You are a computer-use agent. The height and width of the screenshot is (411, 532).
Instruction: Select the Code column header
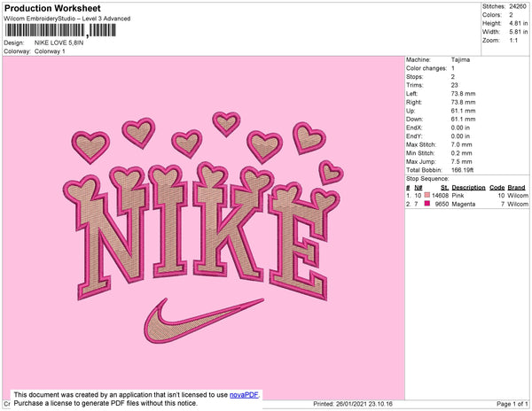[x=497, y=188]
